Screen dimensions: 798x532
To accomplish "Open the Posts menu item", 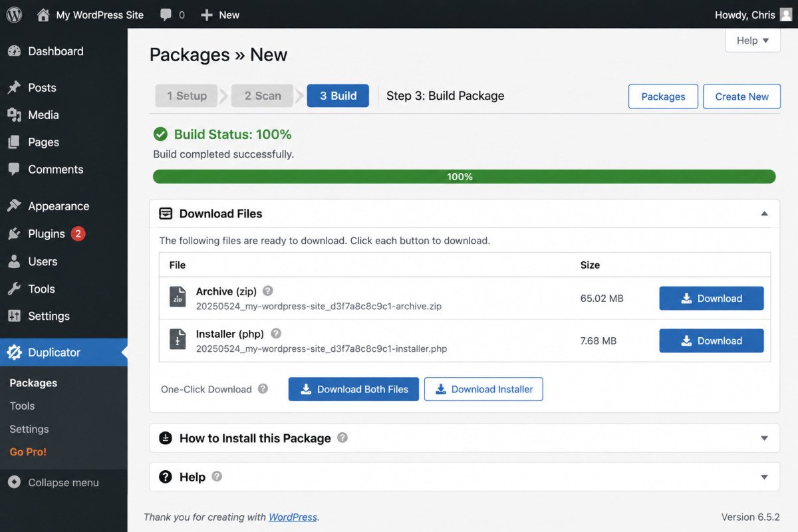I will tap(64, 88).
